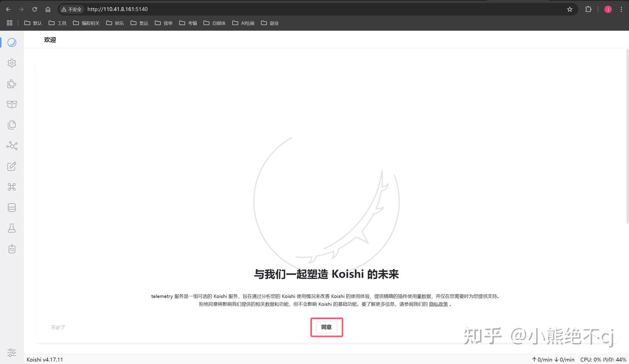Open the database icon in sidebar
The width and height of the screenshot is (629, 364).
(12, 208)
